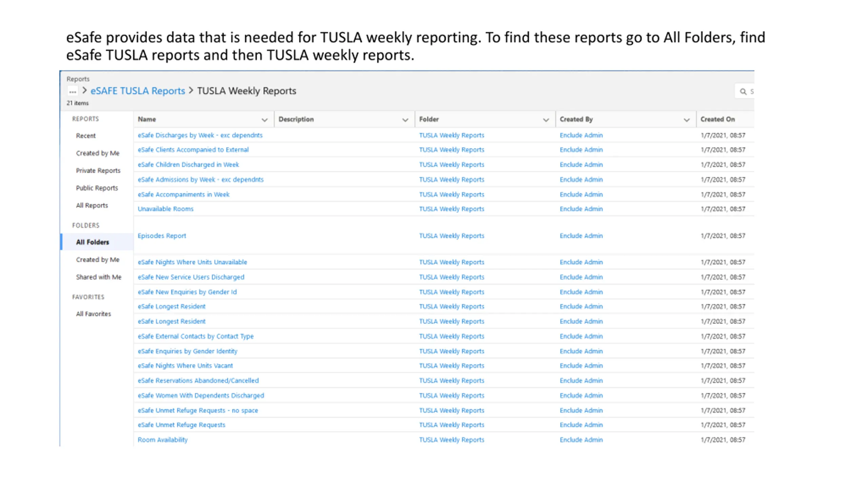Open the Unavailable Rooms report
This screenshot has height=488, width=868.
165,209
